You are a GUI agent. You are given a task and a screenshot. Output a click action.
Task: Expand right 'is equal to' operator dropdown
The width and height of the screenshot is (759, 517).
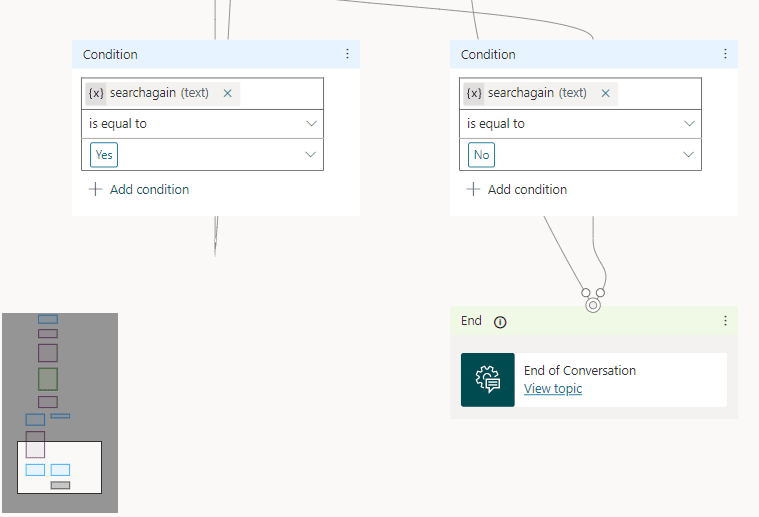689,124
